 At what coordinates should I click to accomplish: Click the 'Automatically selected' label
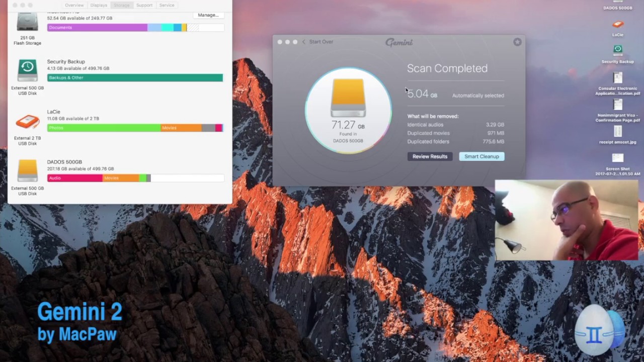[x=478, y=96]
